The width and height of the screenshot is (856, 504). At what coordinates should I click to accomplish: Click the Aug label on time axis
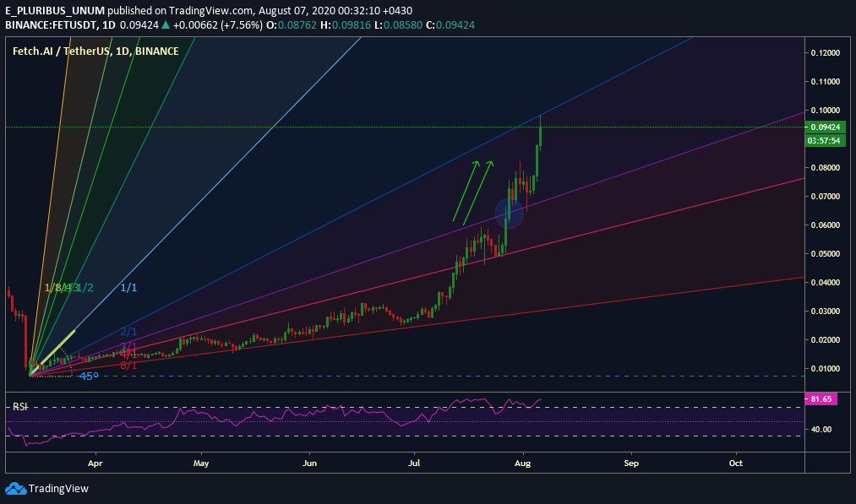(522, 463)
